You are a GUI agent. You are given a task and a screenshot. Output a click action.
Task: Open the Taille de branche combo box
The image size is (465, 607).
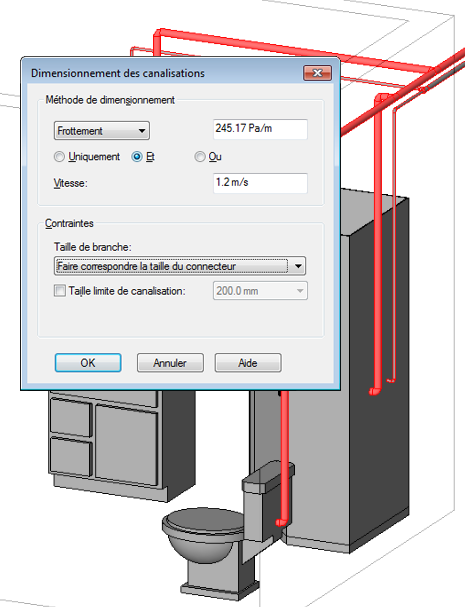coord(180,266)
